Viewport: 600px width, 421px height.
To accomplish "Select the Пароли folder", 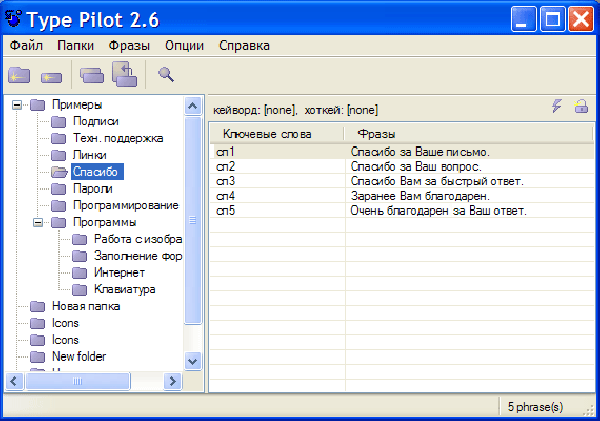I will click(x=93, y=189).
